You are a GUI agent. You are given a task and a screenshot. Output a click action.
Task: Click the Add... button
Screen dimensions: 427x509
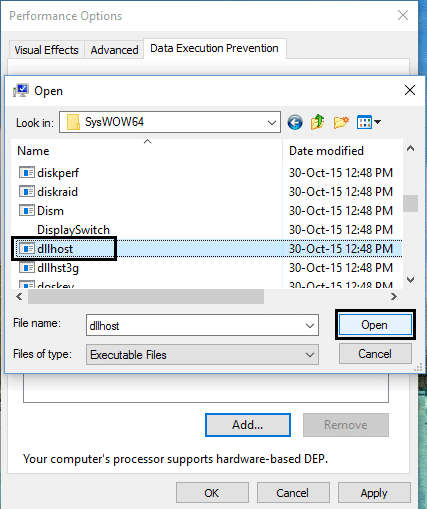click(248, 425)
